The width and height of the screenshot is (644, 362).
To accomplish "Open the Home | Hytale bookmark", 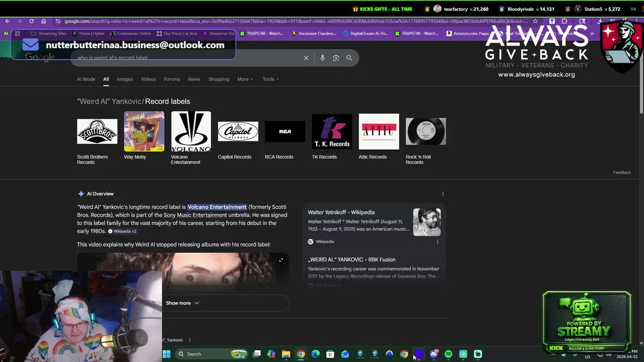I will [x=88, y=34].
